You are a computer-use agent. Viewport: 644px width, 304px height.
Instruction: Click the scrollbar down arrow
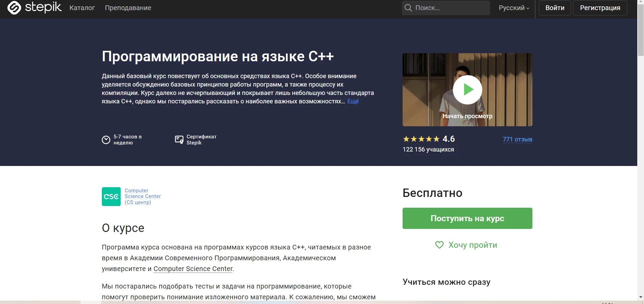[x=641, y=297]
